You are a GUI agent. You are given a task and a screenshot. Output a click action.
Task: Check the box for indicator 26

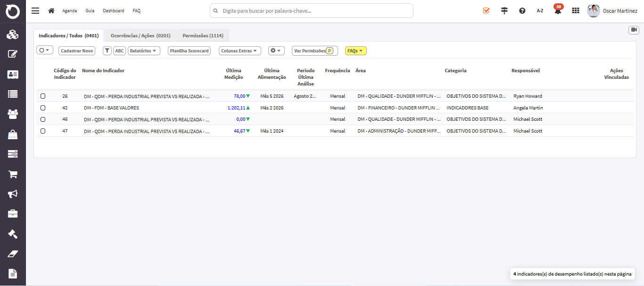coord(43,96)
